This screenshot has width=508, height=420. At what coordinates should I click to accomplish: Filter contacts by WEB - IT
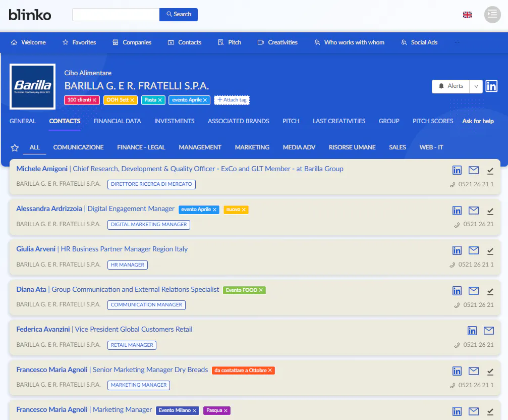431,147
